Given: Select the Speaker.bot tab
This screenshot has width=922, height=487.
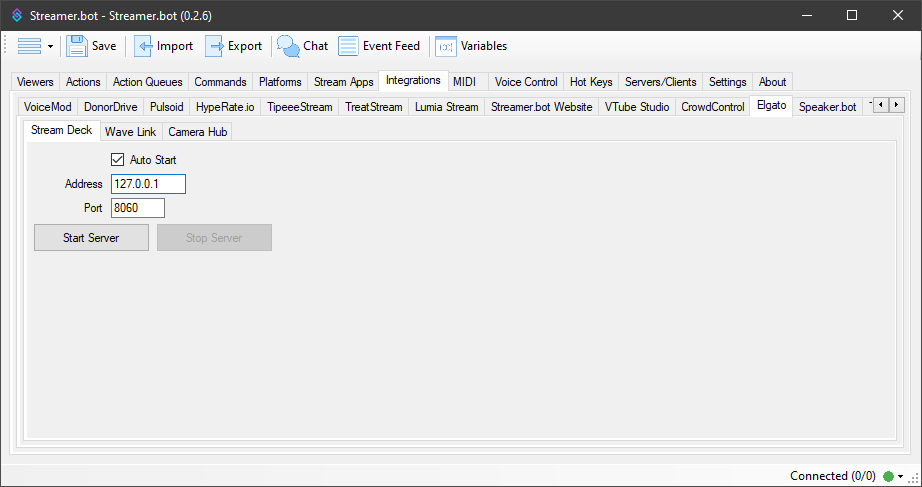Looking at the screenshot, I should [x=827, y=107].
